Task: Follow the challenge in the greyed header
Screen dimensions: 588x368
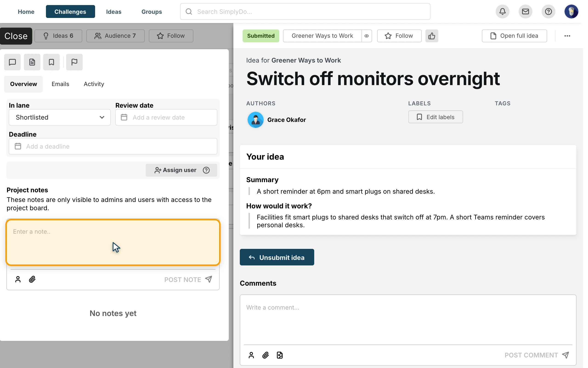Action: 171,36
